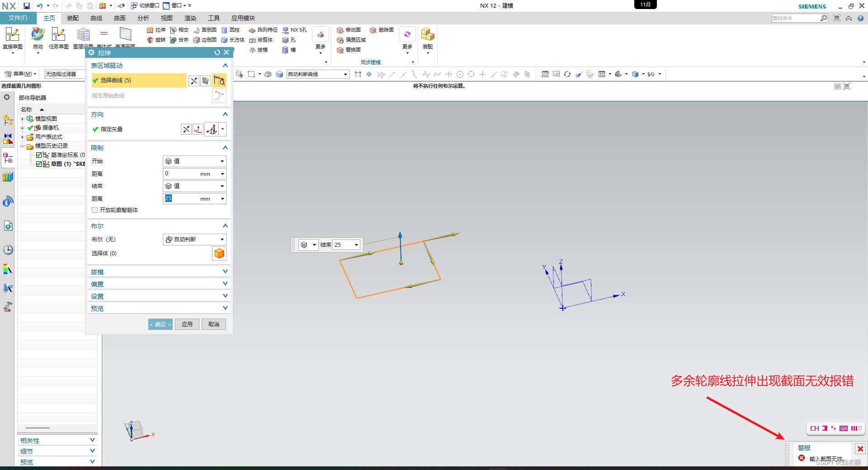The image size is (868, 470).
Task: Click the 选择曲线 (5) selection row
Action: click(x=139, y=80)
